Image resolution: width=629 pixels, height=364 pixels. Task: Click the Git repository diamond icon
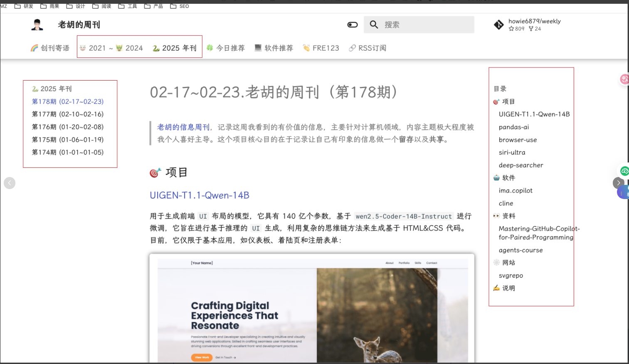(498, 25)
